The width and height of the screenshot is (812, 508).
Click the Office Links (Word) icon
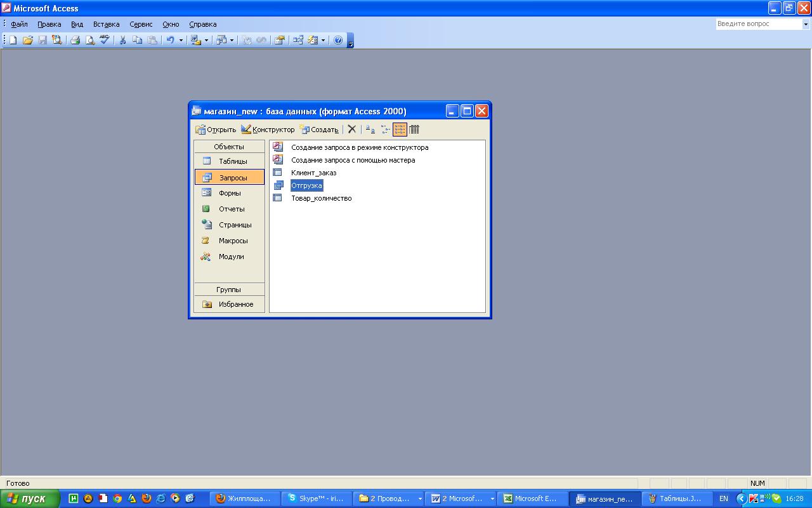(195, 40)
